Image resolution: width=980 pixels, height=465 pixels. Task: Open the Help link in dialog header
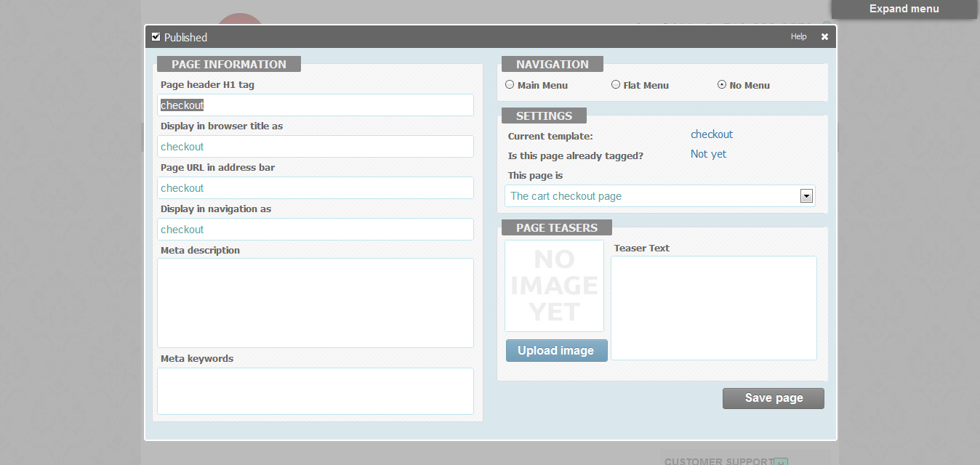point(798,37)
